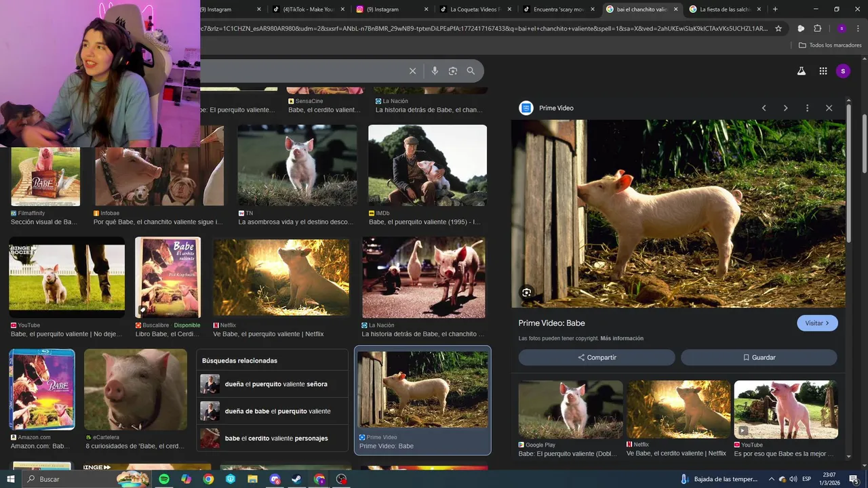Search inside image with Lens overlay icon

pyautogui.click(x=526, y=293)
